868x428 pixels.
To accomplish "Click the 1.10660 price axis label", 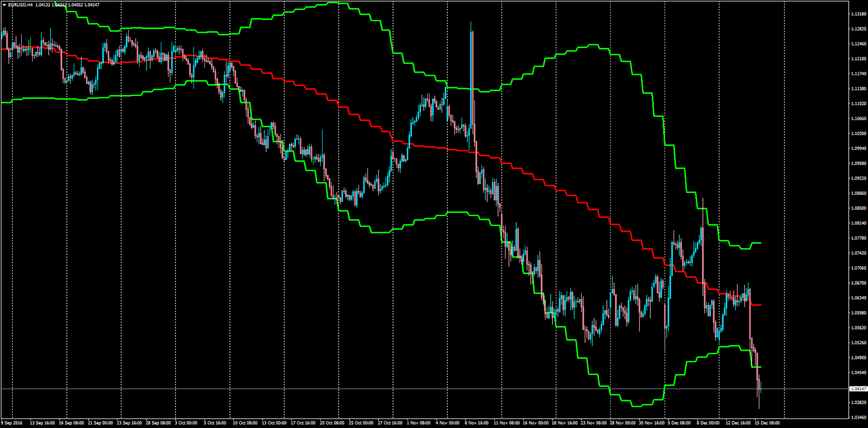I will 859,119.
